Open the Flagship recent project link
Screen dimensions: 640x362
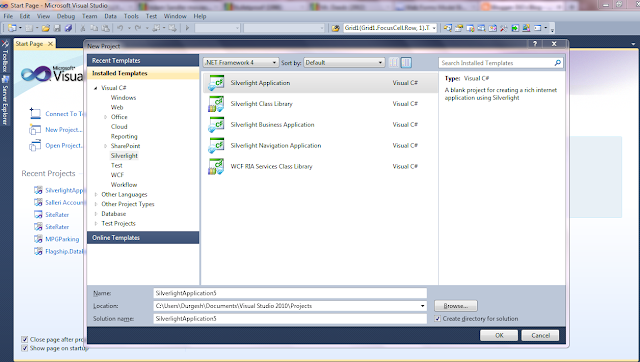pos(64,251)
